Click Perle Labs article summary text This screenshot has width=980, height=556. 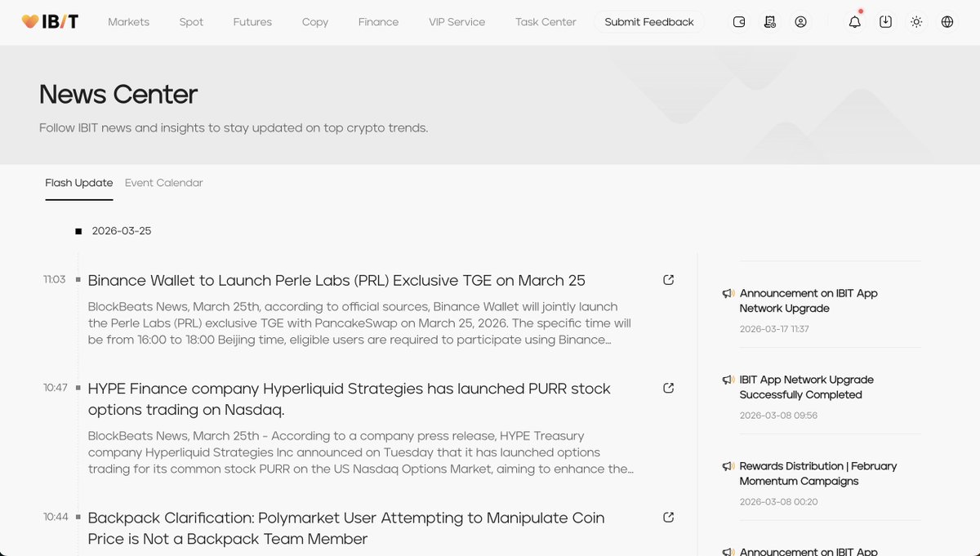pos(359,323)
